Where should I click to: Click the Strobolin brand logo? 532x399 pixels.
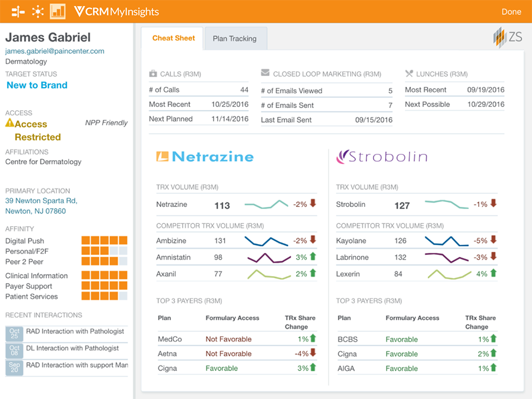(382, 156)
